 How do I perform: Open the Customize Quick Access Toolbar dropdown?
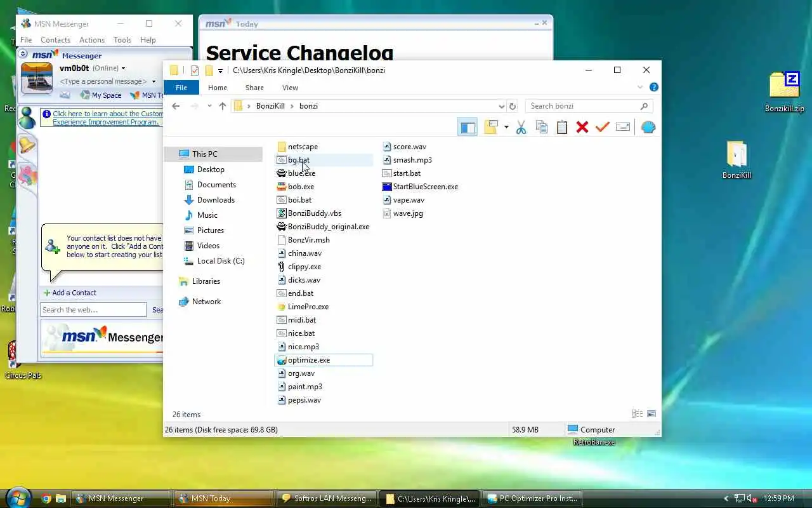click(x=220, y=70)
